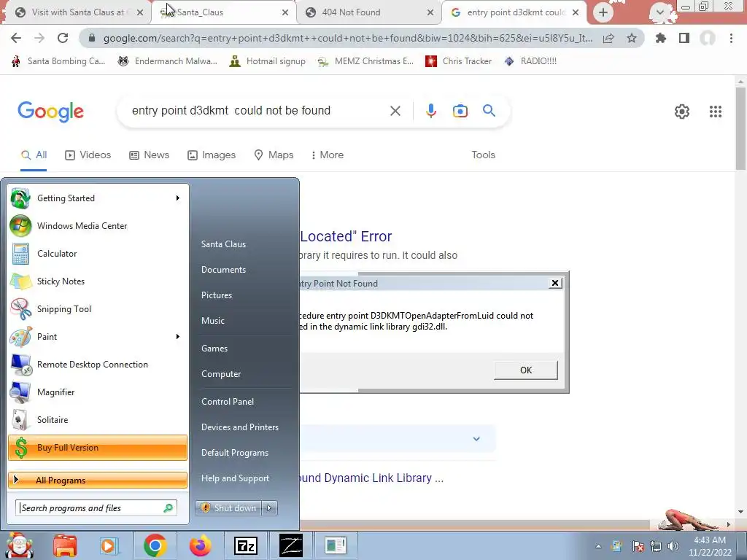
Task: Open shut down options arrow
Action: 270,508
